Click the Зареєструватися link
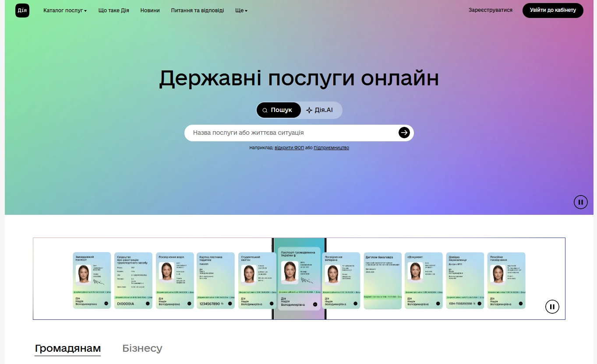The image size is (597, 364). pyautogui.click(x=491, y=10)
